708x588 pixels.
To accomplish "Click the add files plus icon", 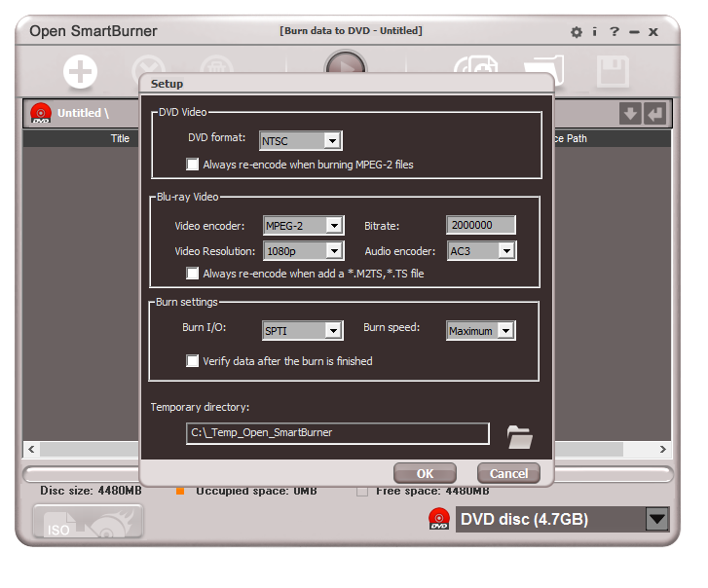I will point(81,72).
